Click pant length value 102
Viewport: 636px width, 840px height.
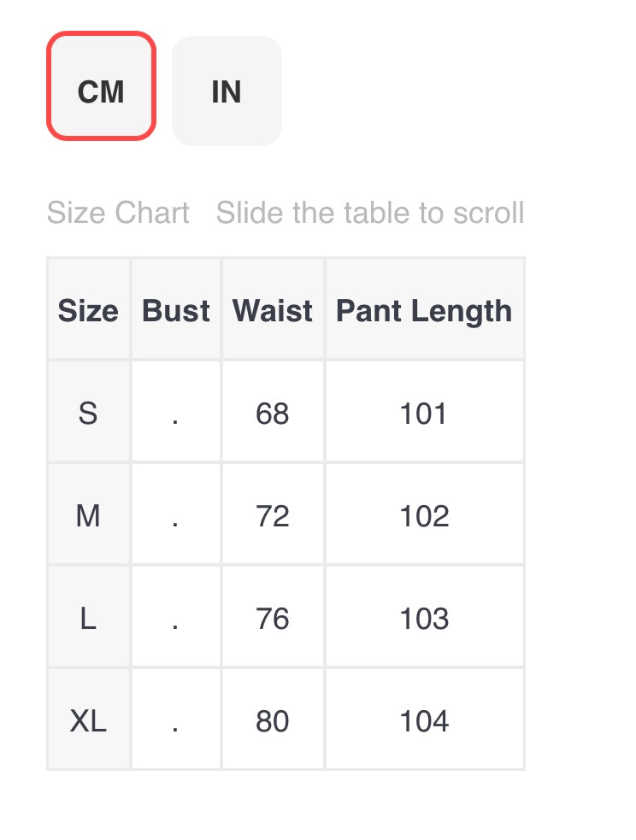[x=424, y=516]
